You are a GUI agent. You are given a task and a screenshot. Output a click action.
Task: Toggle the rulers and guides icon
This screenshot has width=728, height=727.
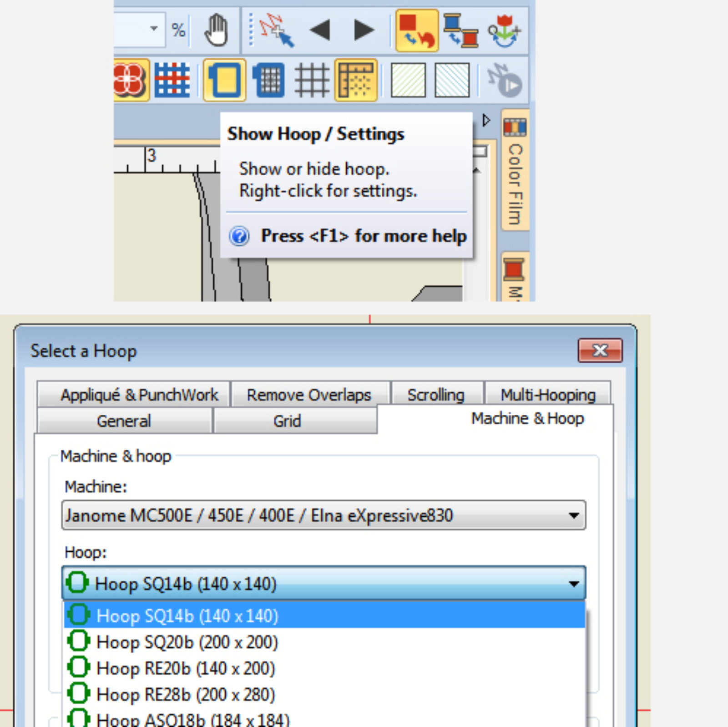click(356, 80)
